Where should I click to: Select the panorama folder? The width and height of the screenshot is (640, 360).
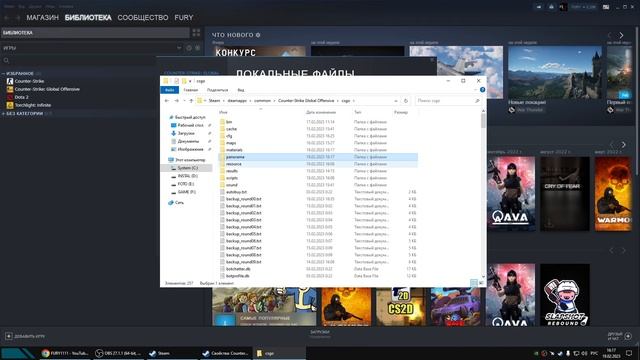(x=318, y=157)
